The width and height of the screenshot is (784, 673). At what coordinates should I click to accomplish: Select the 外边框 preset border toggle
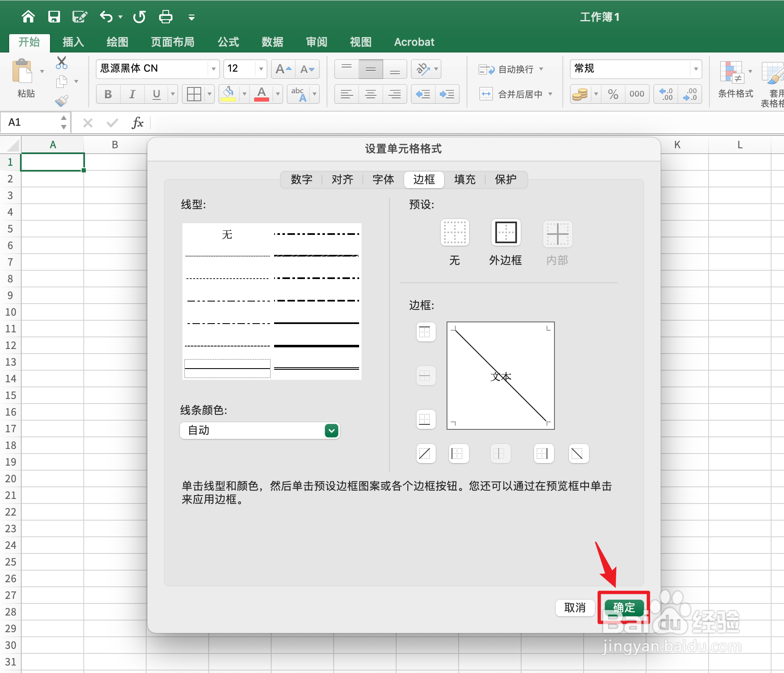pyautogui.click(x=505, y=233)
